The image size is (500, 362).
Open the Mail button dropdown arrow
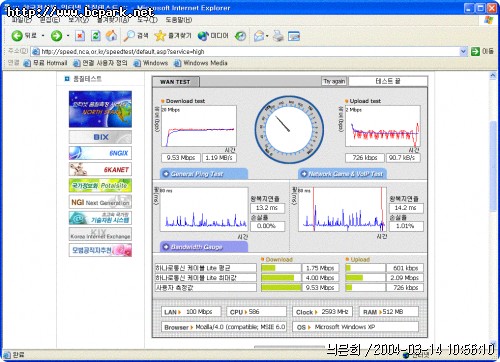coord(267,36)
